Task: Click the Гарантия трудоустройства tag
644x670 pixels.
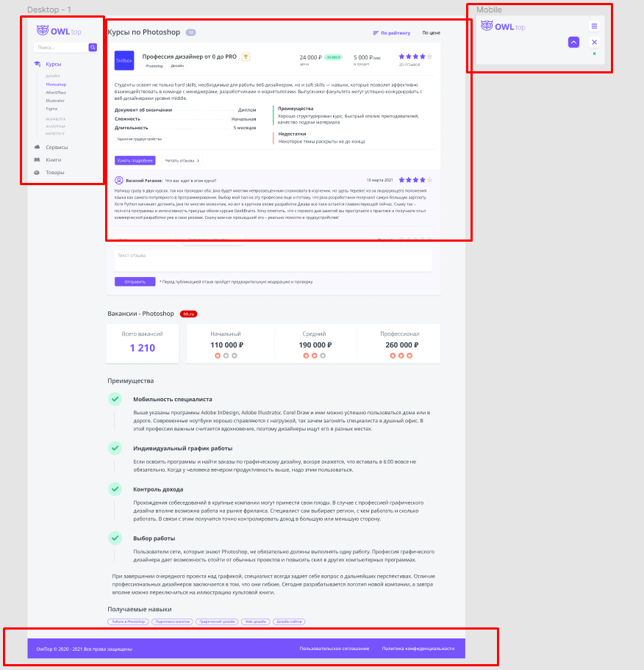Action: [x=140, y=139]
